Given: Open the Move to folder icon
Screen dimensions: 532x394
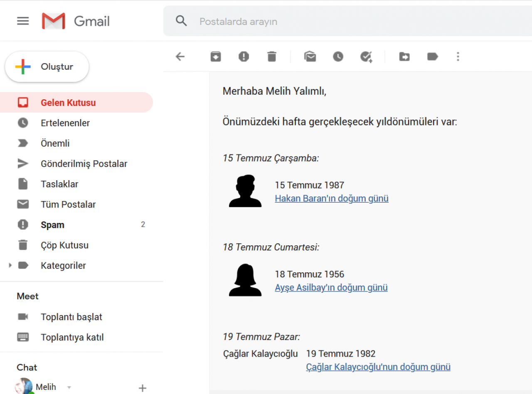Looking at the screenshot, I should click(404, 56).
